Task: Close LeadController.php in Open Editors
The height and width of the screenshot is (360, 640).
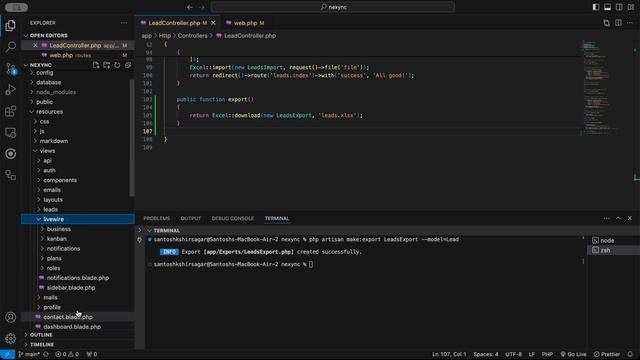Action: click(35, 45)
